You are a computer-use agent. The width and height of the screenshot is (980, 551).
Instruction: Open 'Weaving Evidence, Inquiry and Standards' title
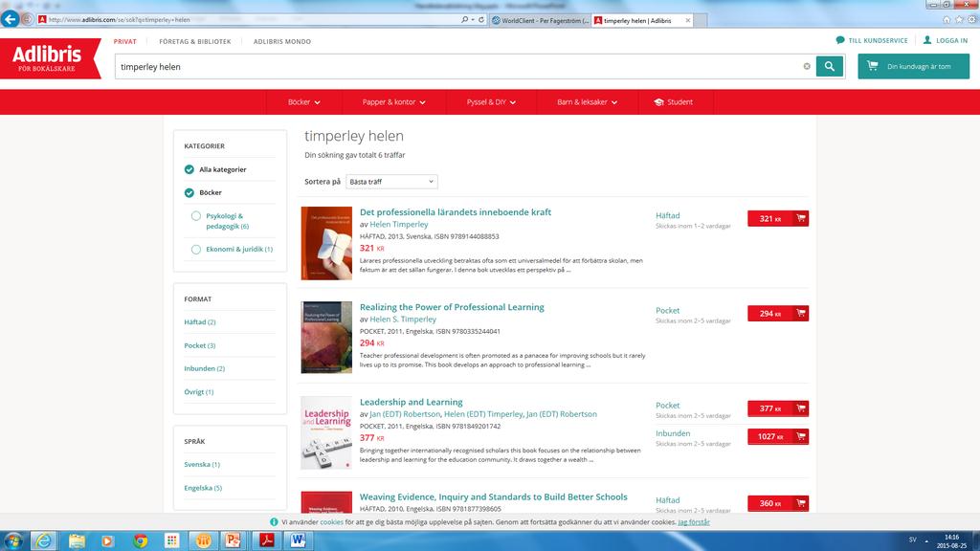493,497
